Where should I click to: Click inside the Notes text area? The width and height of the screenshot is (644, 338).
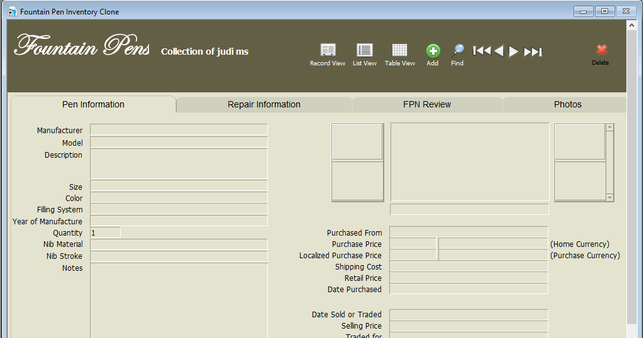point(179,300)
